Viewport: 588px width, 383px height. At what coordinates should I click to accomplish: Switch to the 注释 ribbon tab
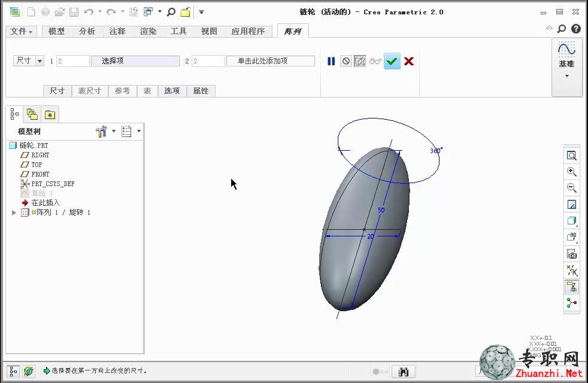tap(117, 31)
